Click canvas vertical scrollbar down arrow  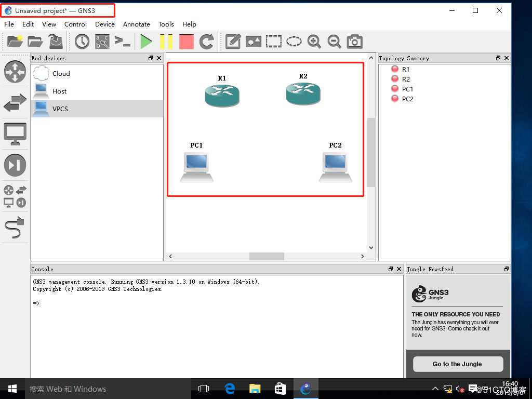tap(371, 247)
